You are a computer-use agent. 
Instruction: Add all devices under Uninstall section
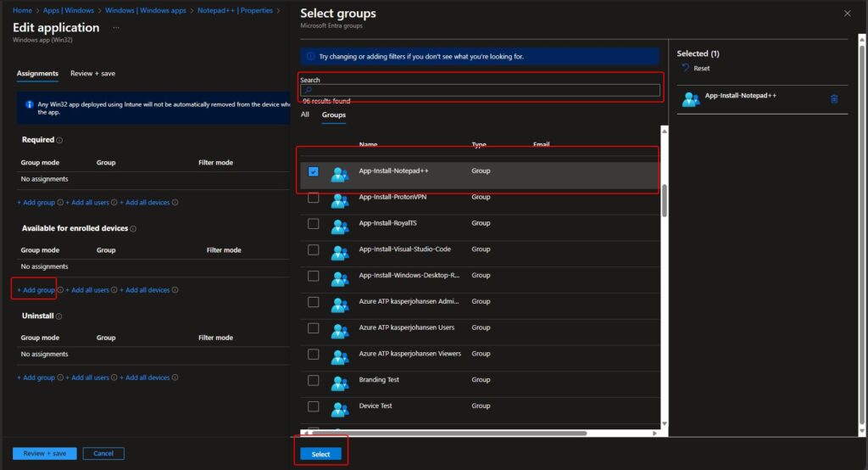(145, 378)
